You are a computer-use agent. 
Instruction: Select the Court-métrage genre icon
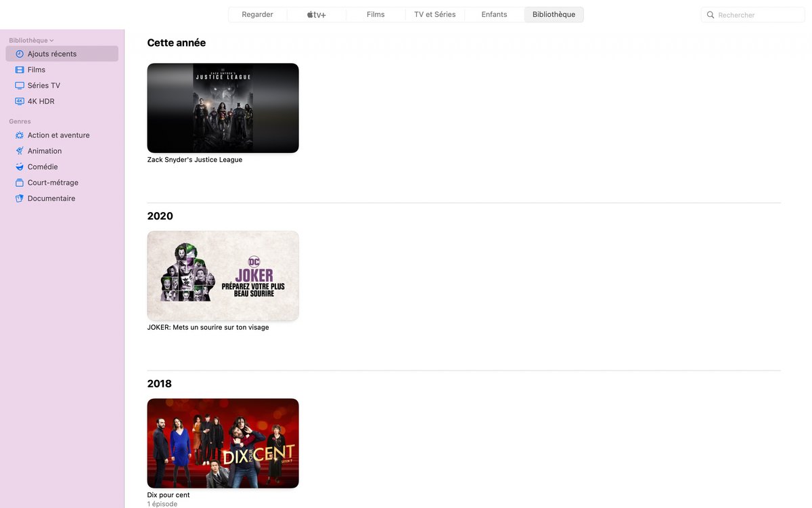tap(20, 183)
